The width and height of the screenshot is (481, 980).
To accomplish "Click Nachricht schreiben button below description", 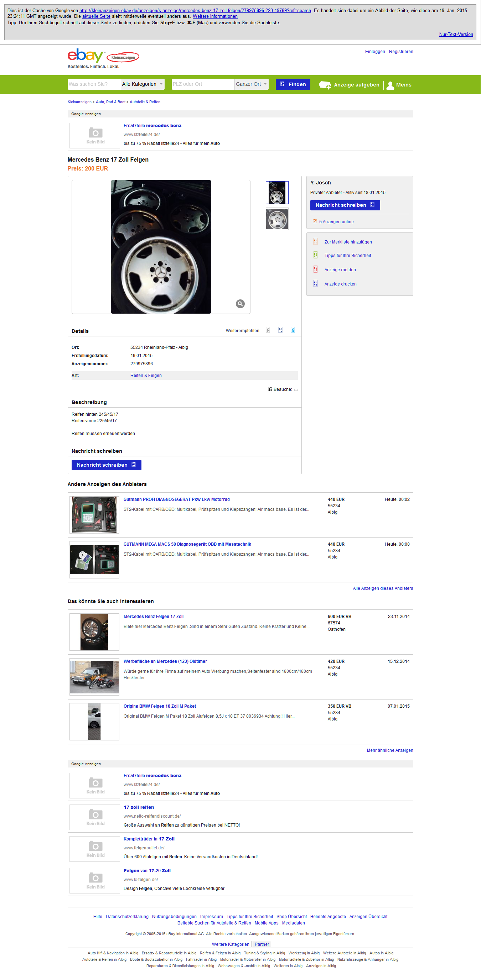I will pyautogui.click(x=106, y=465).
